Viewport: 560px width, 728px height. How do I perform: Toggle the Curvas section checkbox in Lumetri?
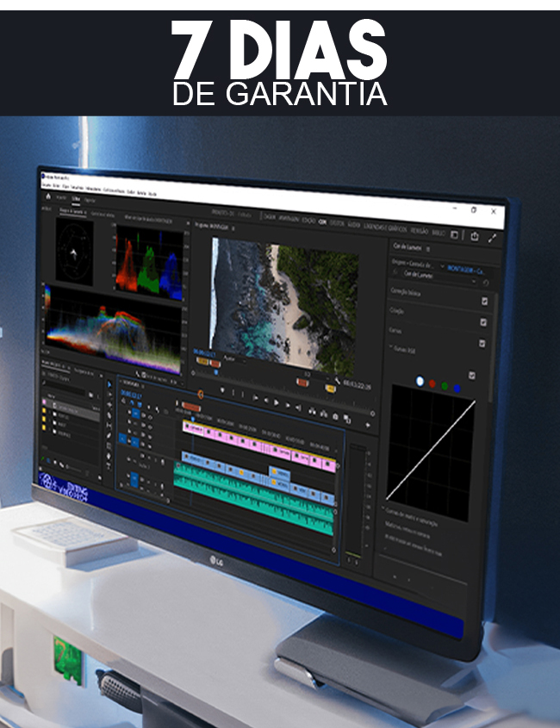[x=482, y=343]
